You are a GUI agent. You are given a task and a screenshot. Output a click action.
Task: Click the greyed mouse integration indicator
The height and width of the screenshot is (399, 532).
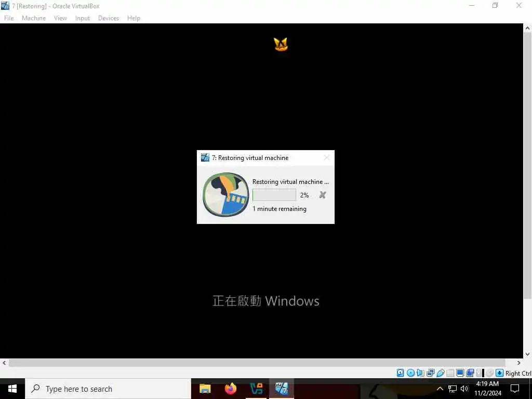coord(489,373)
